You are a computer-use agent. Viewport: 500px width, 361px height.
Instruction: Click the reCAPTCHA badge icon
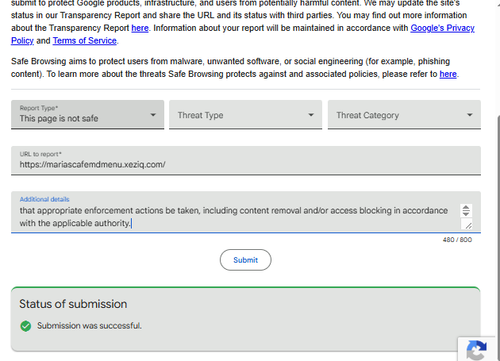[x=477, y=350]
